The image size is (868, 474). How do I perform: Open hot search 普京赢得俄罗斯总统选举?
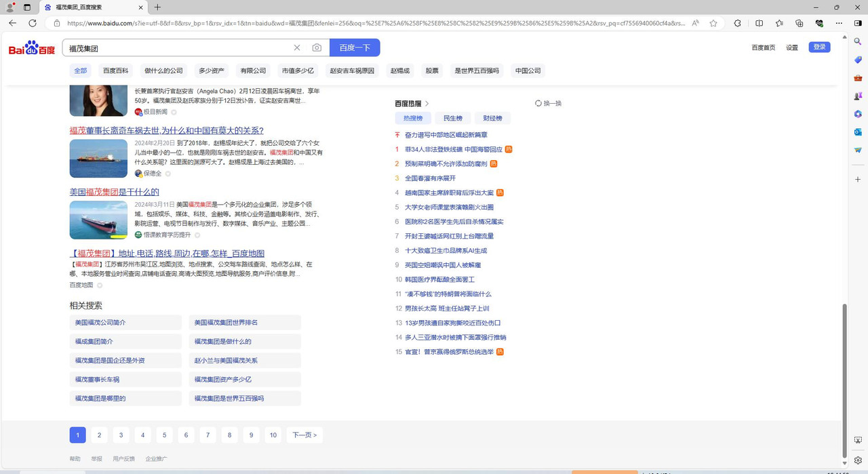pos(449,352)
